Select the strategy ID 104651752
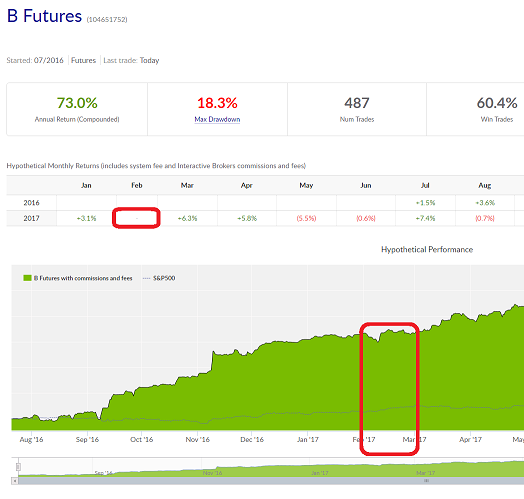524x499 pixels. 107,20
